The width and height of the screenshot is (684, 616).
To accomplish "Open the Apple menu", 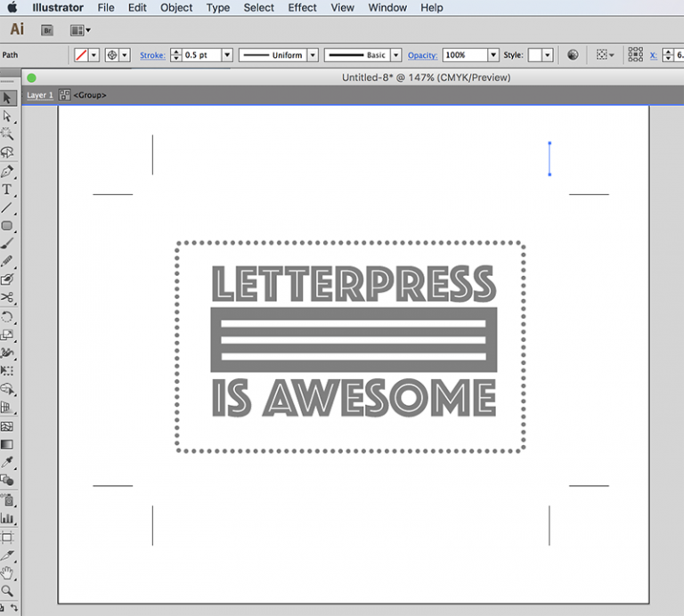I will coord(12,7).
